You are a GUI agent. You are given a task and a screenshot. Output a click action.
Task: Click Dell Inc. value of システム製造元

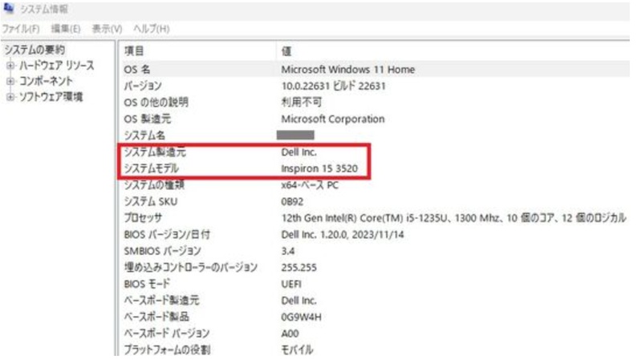pyautogui.click(x=299, y=152)
